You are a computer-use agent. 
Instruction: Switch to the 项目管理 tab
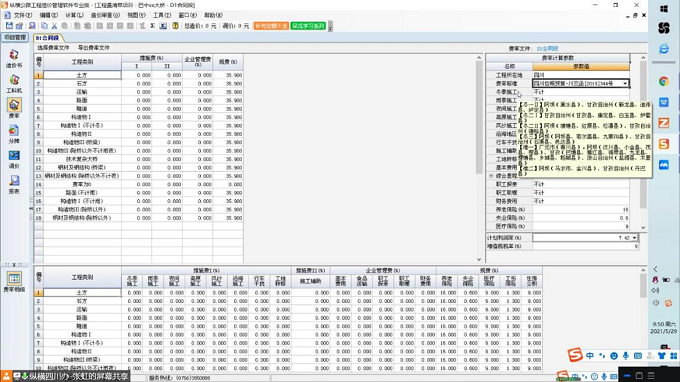(x=15, y=38)
